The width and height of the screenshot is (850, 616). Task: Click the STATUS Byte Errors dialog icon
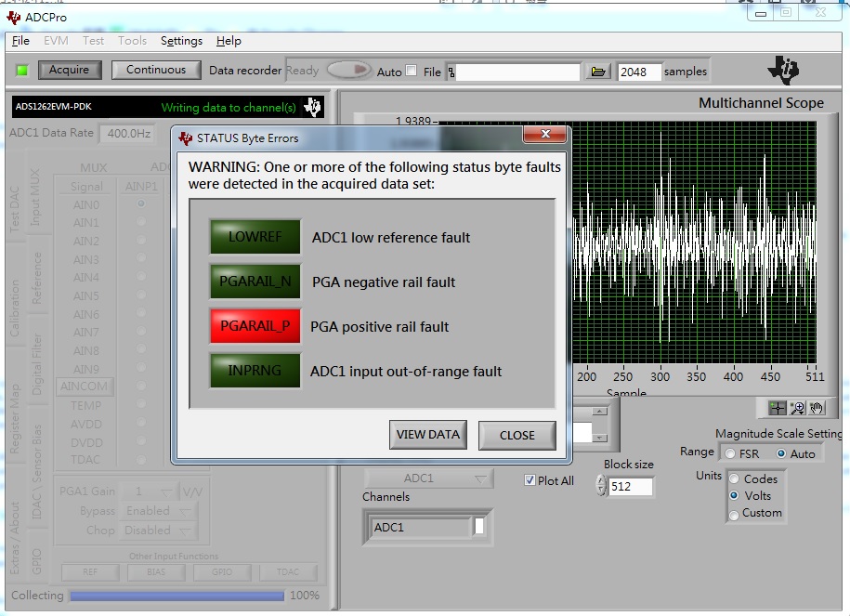(186, 138)
